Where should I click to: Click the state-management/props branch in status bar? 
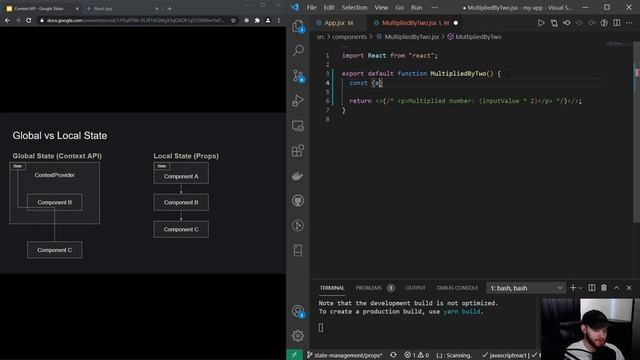tap(345, 355)
